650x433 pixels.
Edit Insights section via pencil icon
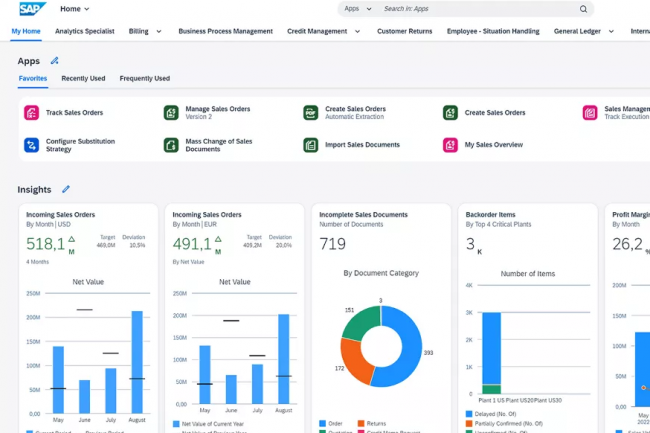[66, 189]
